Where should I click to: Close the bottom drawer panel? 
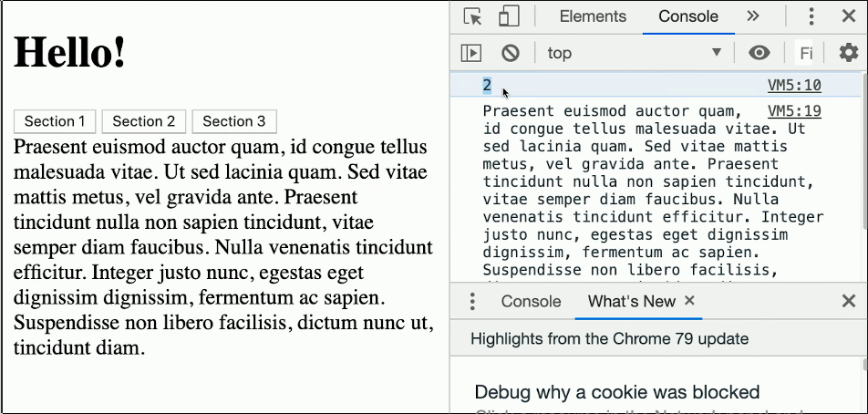tap(848, 301)
